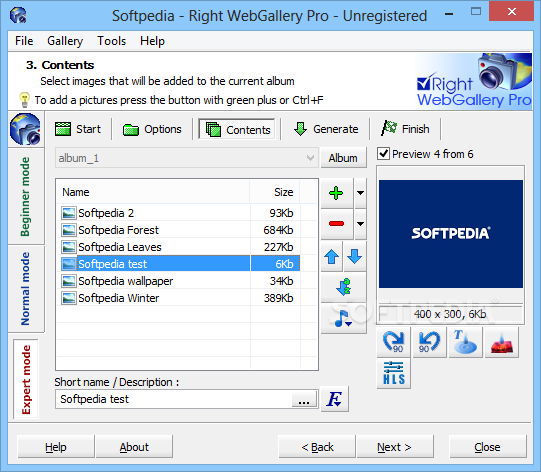Viewport: 541px width, 472px height.
Task: Click the 400 x 300, 6Kb info label
Action: click(450, 314)
